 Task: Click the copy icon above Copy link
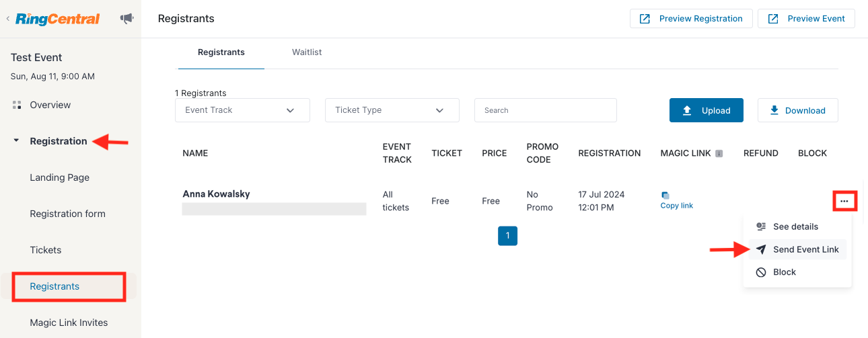pos(665,196)
